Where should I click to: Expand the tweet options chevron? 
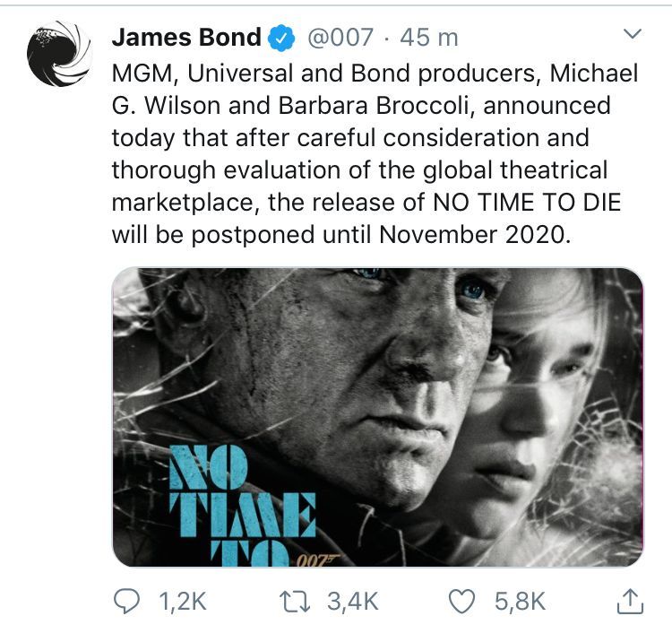click(x=633, y=36)
